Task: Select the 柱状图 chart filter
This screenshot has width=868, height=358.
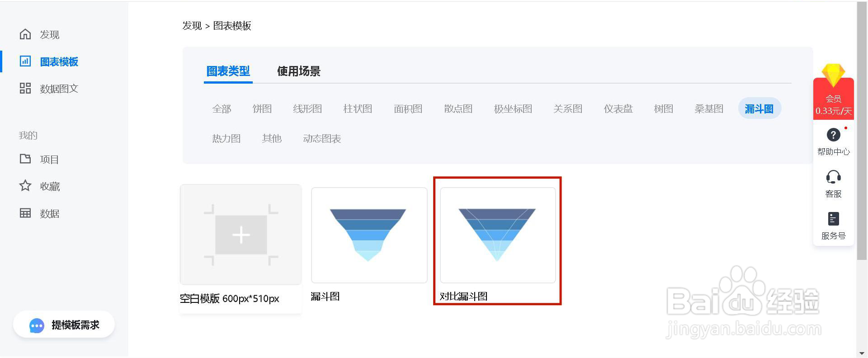Action: (358, 109)
